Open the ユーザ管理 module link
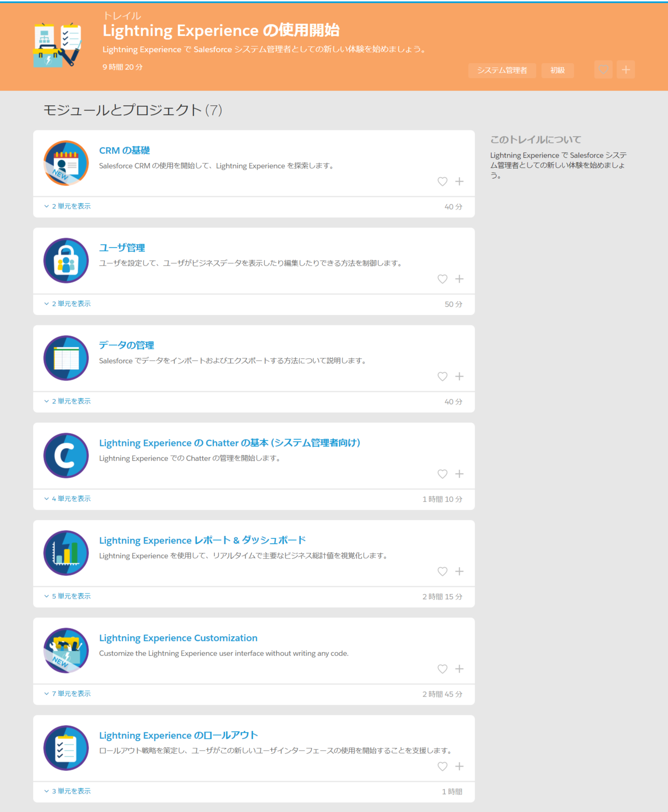Viewport: 668px width, 812px height. [x=122, y=248]
